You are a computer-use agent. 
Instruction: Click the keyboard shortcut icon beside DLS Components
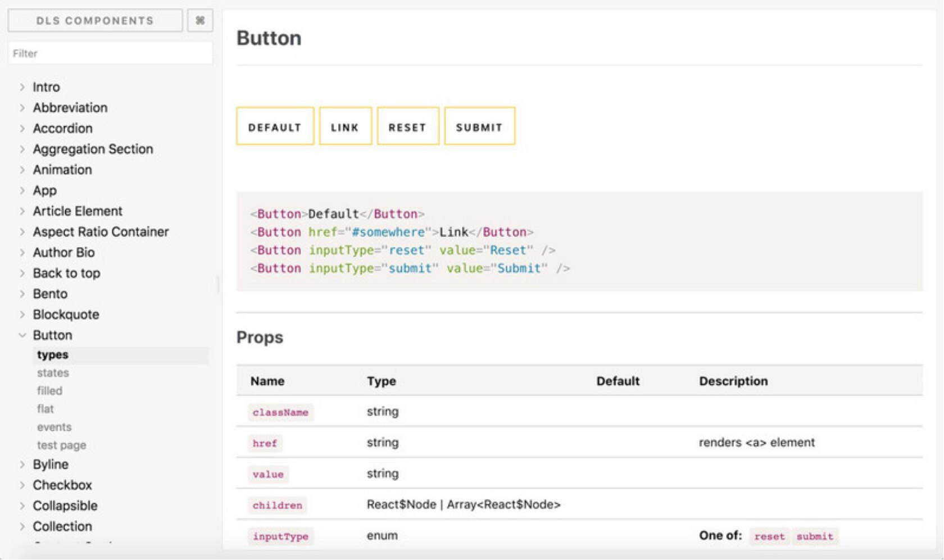coord(200,21)
